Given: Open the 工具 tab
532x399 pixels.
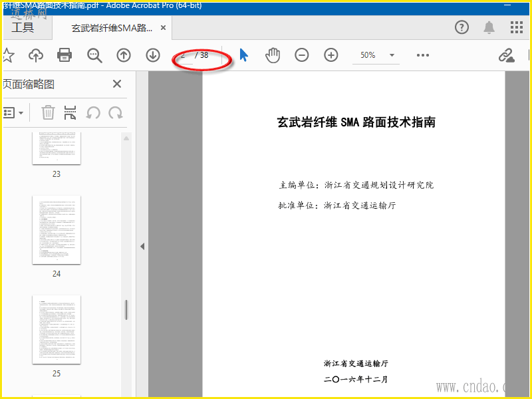Looking at the screenshot, I should 23,27.
